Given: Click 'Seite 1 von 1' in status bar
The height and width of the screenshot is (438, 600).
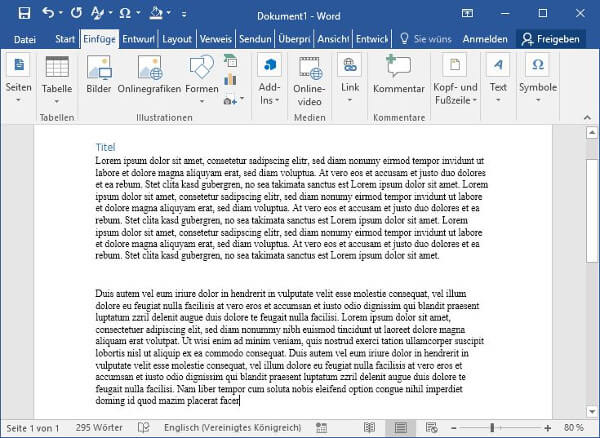Looking at the screenshot, I should click(33, 428).
